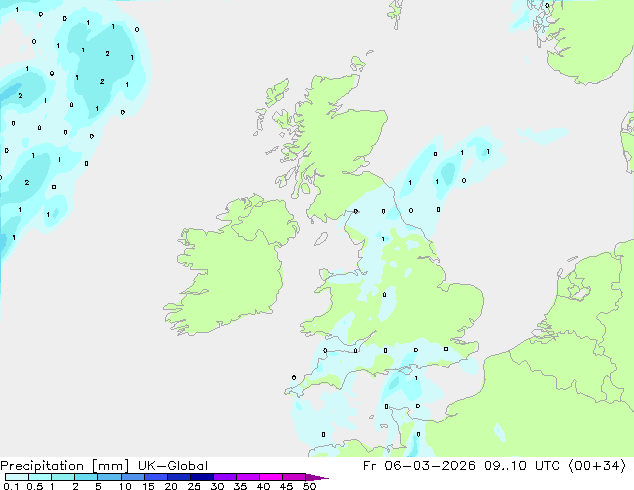Image resolution: width=634 pixels, height=490 pixels.
Task: Click the forecast date 'Fr 06-03-2026' text
Action: click(x=419, y=466)
